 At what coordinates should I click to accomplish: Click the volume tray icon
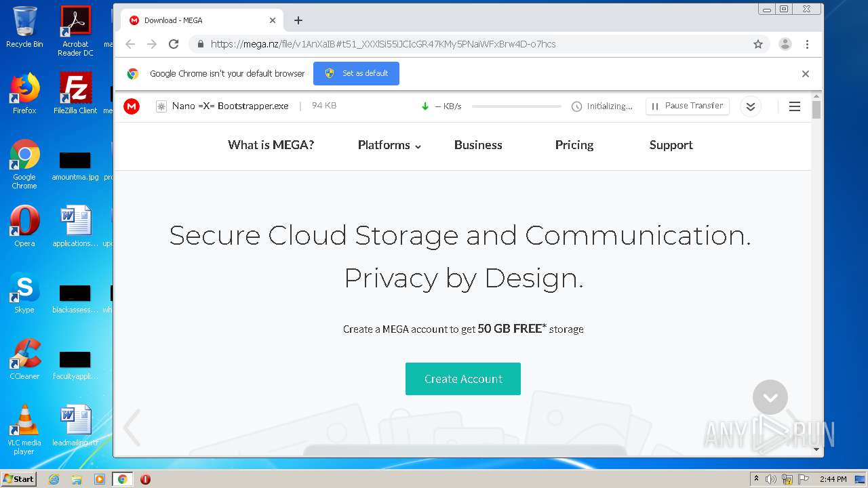(x=771, y=479)
